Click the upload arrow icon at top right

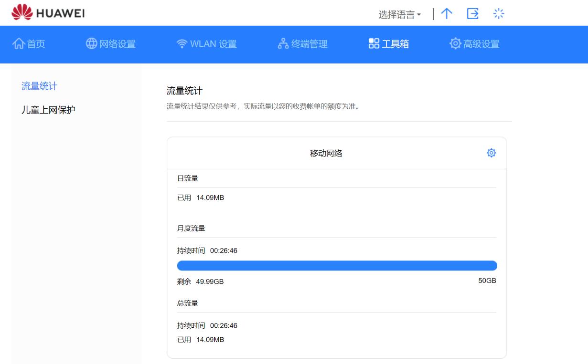447,14
